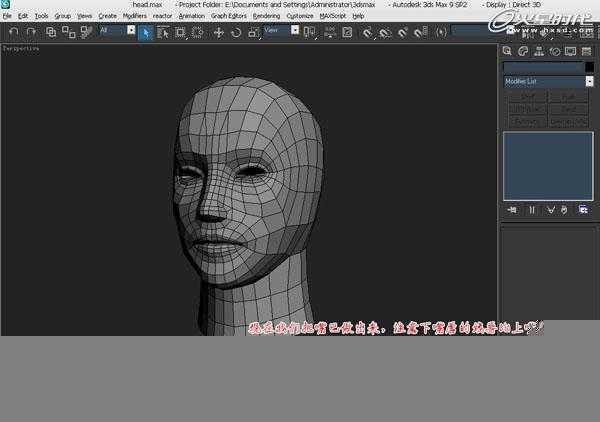The height and width of the screenshot is (422, 600).
Task: Switch to the Display command panel tab
Action: pyautogui.click(x=571, y=51)
